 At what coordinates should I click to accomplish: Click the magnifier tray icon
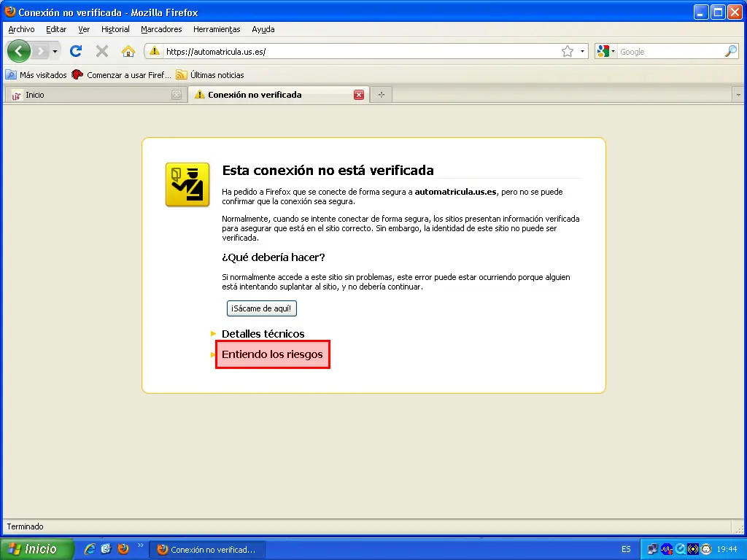pyautogui.click(x=680, y=550)
